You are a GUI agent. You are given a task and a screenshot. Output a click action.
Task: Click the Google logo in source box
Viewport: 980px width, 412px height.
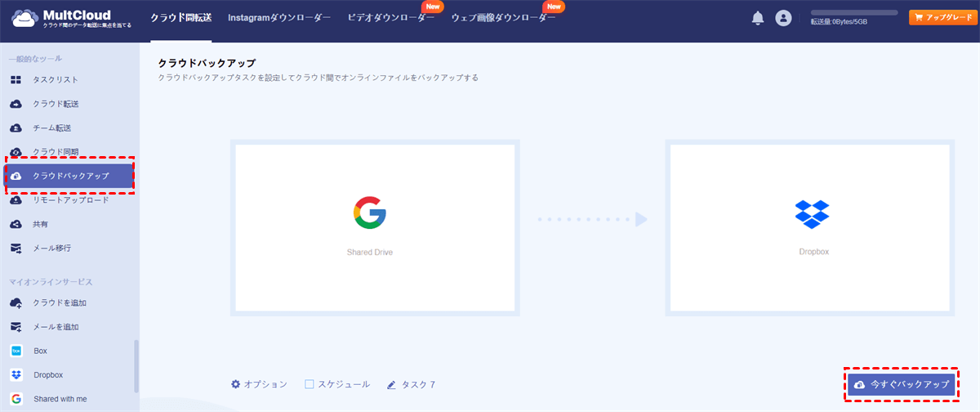[x=370, y=213]
